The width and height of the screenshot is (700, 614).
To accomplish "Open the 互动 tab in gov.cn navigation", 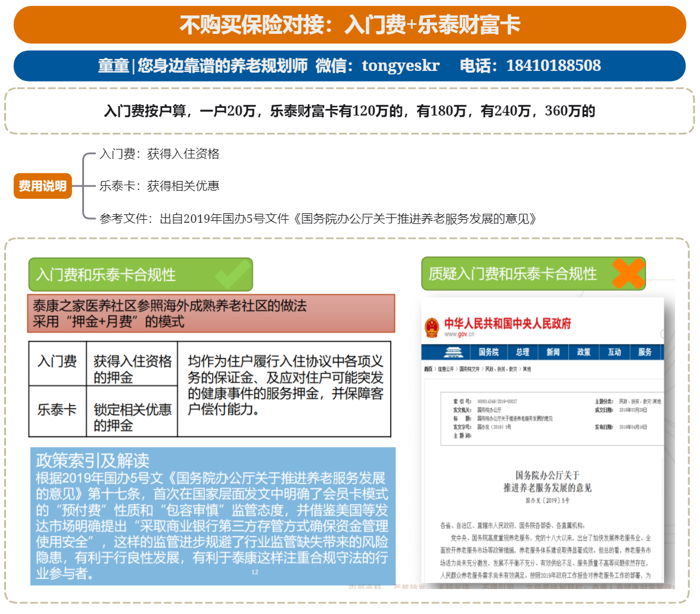I will [x=614, y=352].
